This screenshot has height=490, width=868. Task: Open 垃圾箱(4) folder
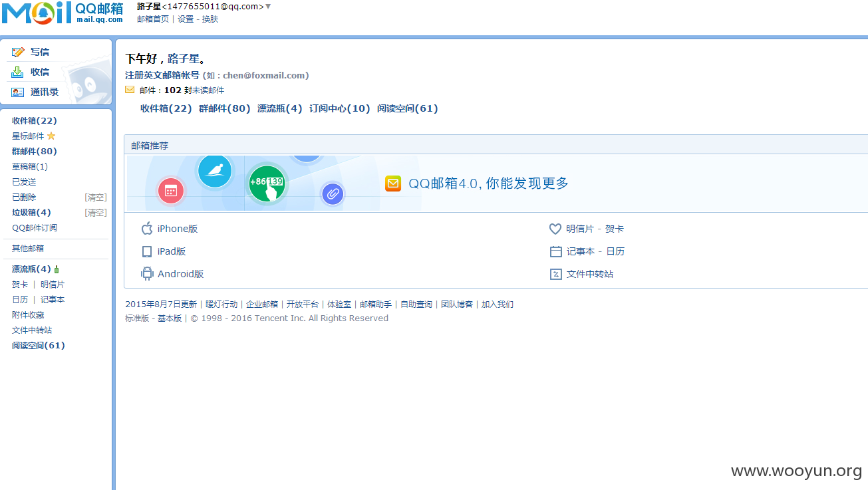[31, 213]
